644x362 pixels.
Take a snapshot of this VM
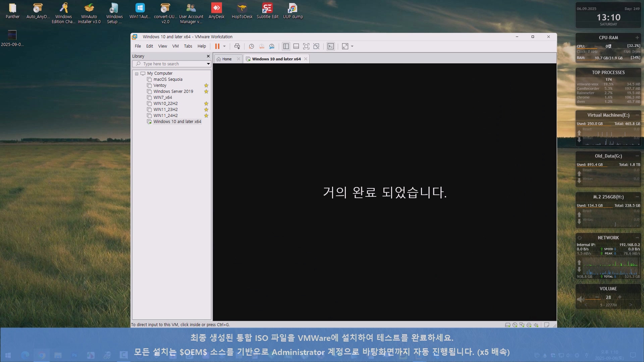click(251, 46)
